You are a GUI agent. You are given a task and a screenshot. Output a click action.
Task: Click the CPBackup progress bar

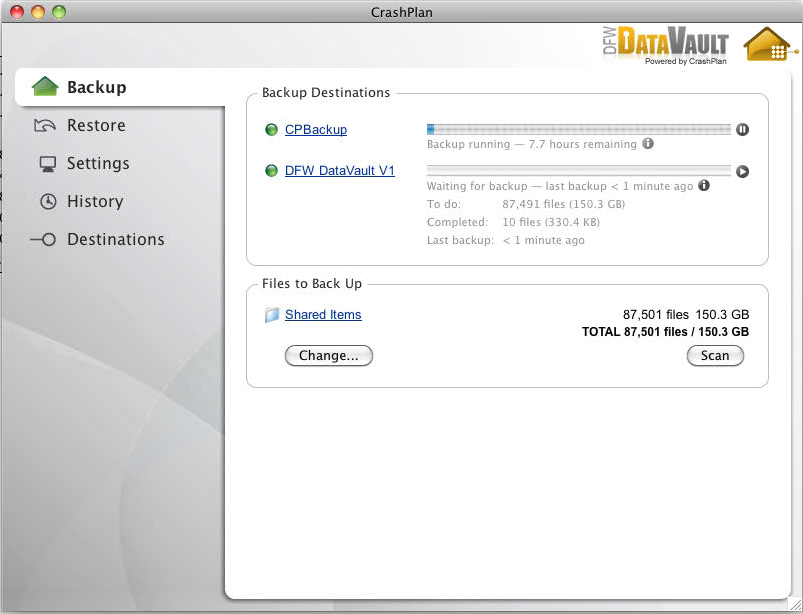(579, 129)
